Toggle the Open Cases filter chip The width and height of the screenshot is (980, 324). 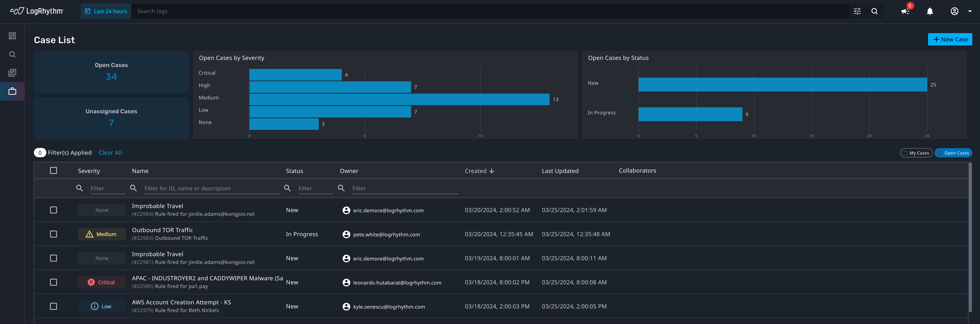(953, 153)
